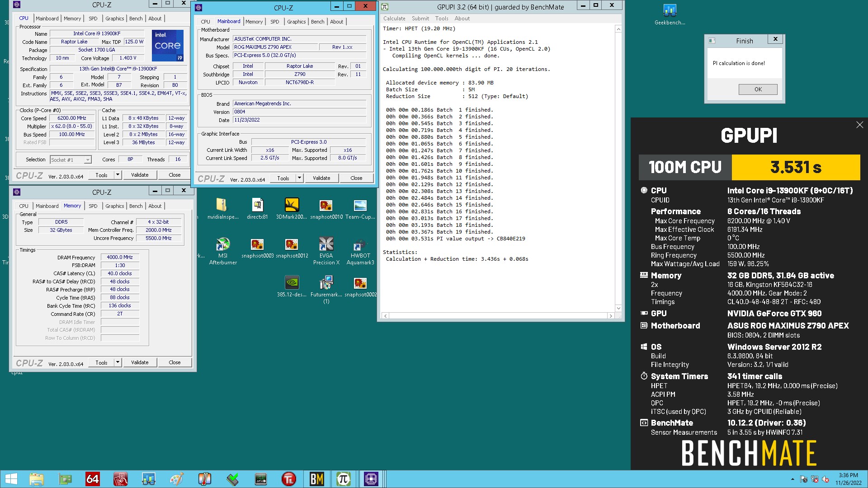868x488 pixels.
Task: Click right arrow of GPUPI horizontal scrollbar
Action: tap(611, 316)
